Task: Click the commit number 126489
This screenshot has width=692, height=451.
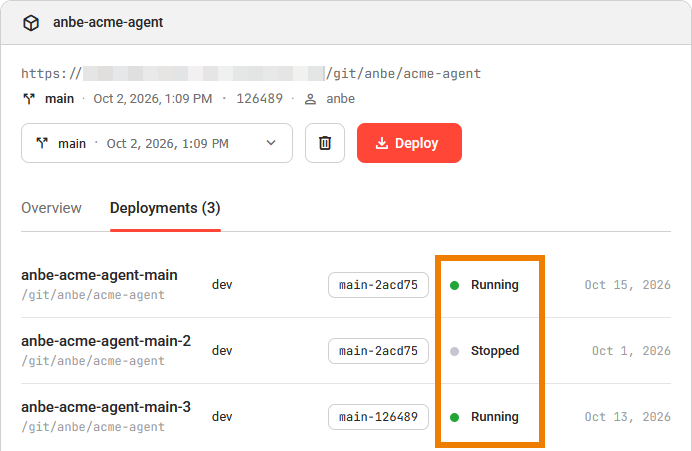Action: (260, 98)
